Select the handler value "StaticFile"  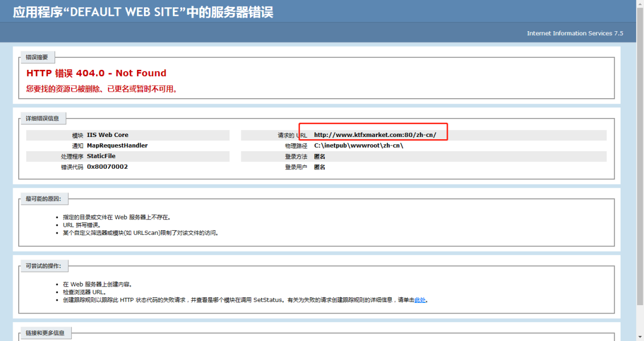tap(101, 156)
